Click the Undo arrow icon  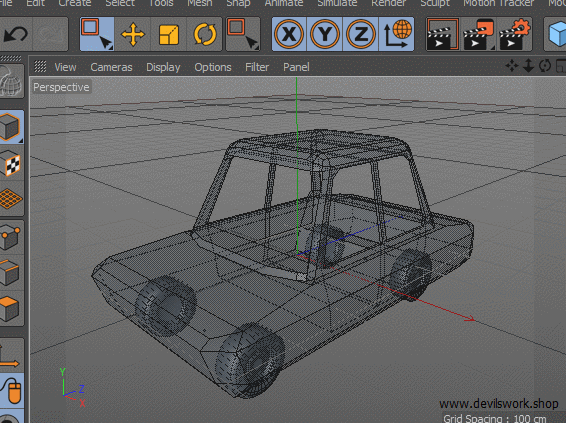point(16,34)
